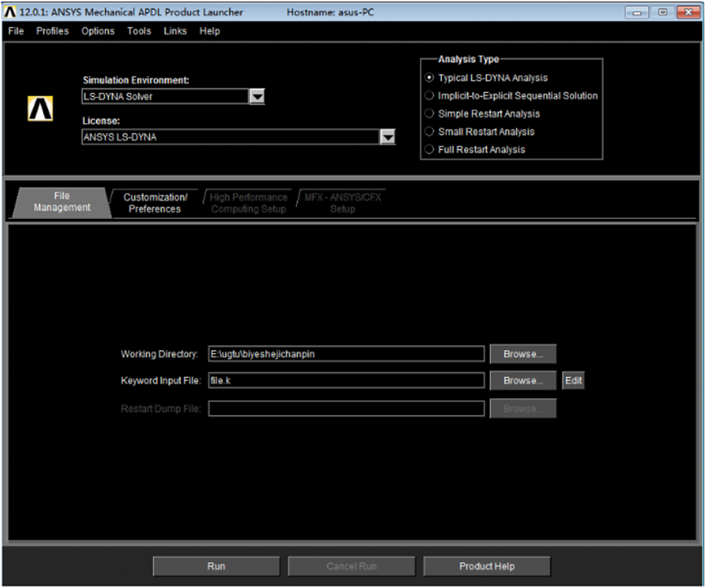Open the Profiles menu
This screenshot has height=588, width=706.
pyautogui.click(x=52, y=31)
